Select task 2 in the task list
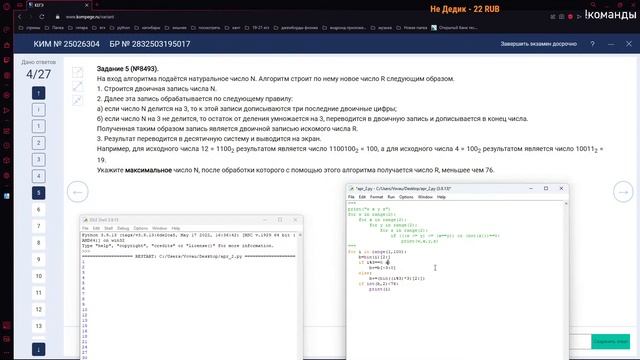The image size is (640, 360). point(38,143)
